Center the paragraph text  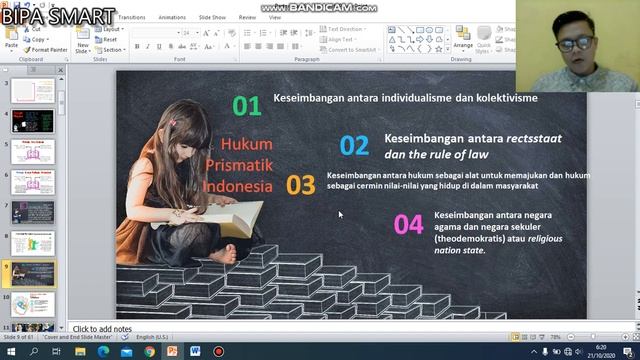point(258,47)
